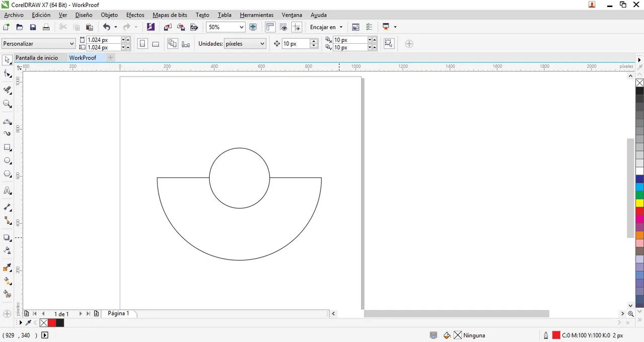Select the Página 1 page tab
This screenshot has width=644, height=342.
pos(118,313)
